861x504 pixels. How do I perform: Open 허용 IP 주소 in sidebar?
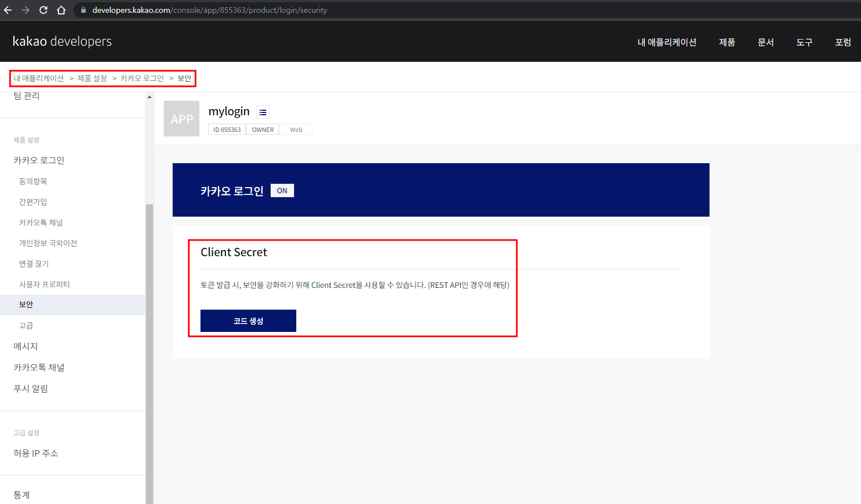(x=36, y=453)
